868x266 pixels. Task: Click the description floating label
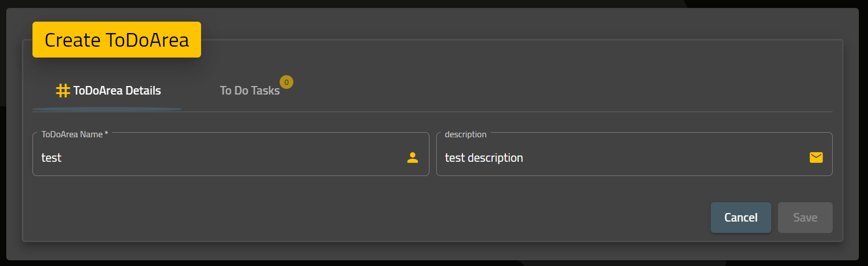465,134
